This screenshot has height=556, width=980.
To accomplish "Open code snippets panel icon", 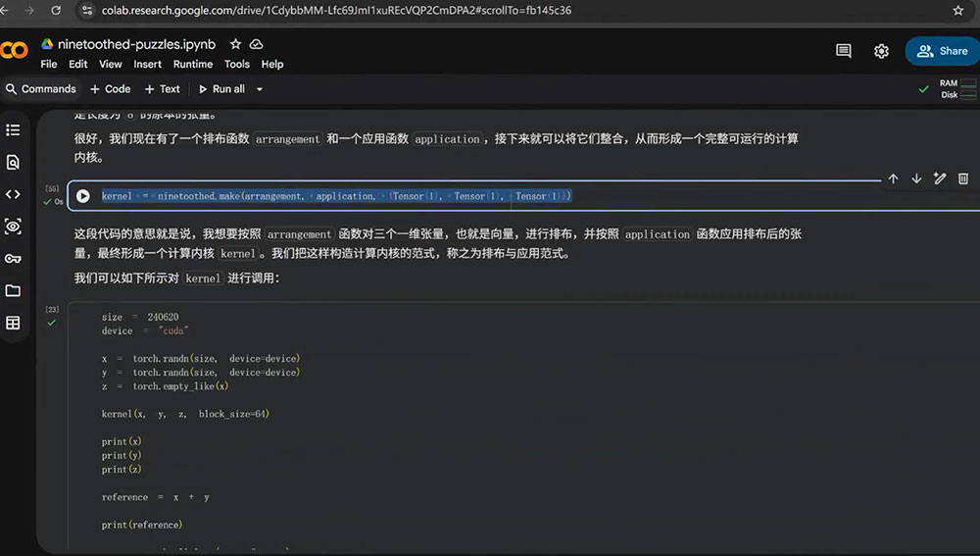I will point(13,194).
